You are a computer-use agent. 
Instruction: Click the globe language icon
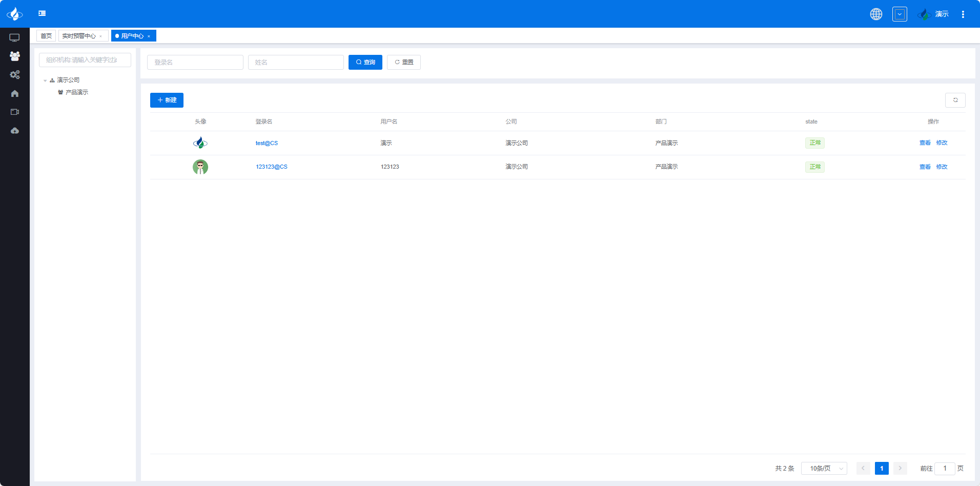(876, 14)
